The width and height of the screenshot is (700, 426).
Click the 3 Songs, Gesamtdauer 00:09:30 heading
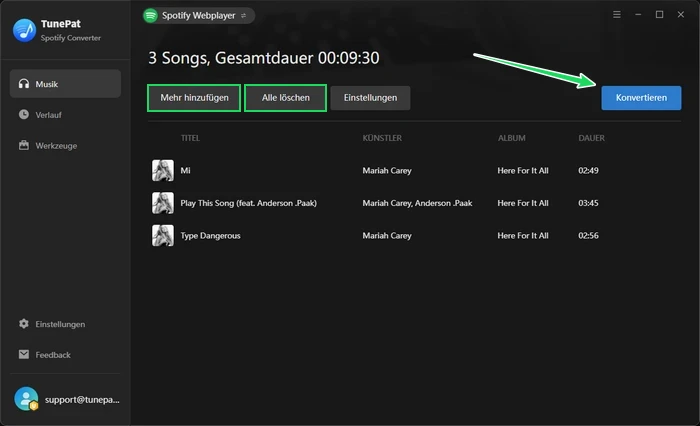click(263, 58)
